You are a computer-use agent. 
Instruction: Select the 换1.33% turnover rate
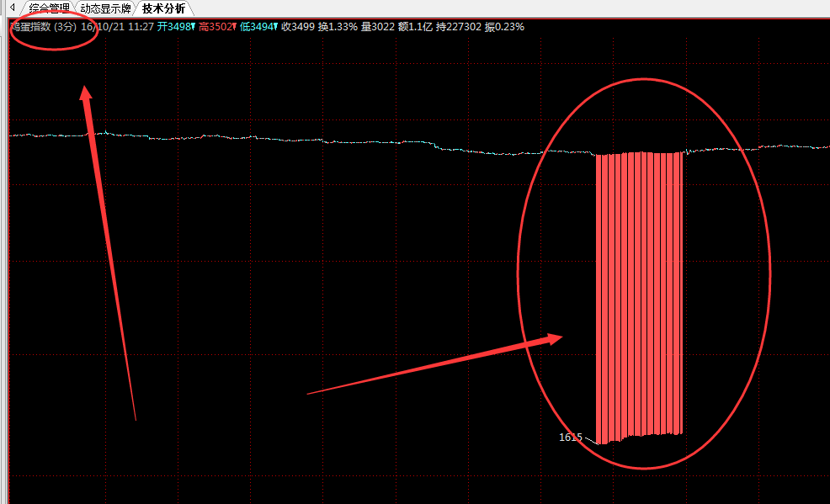pyautogui.click(x=338, y=27)
